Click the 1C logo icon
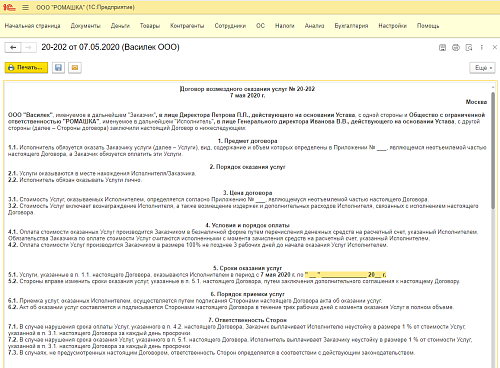 [9, 7]
